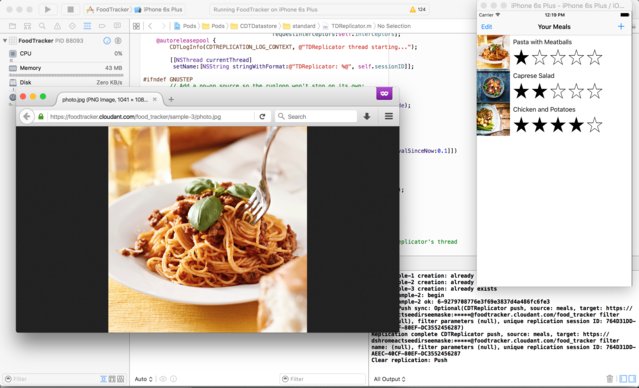Close the photo.jpg Firefox tab
The image size is (639, 388).
155,99
